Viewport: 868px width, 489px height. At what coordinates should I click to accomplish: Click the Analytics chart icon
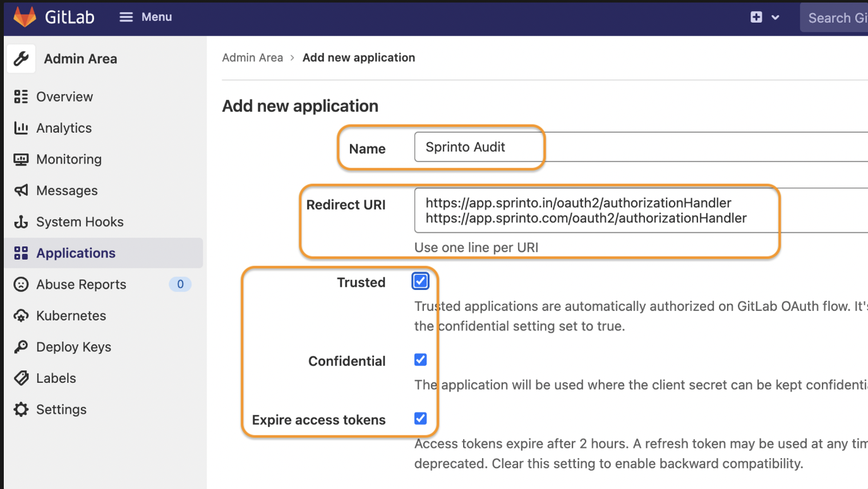click(21, 128)
